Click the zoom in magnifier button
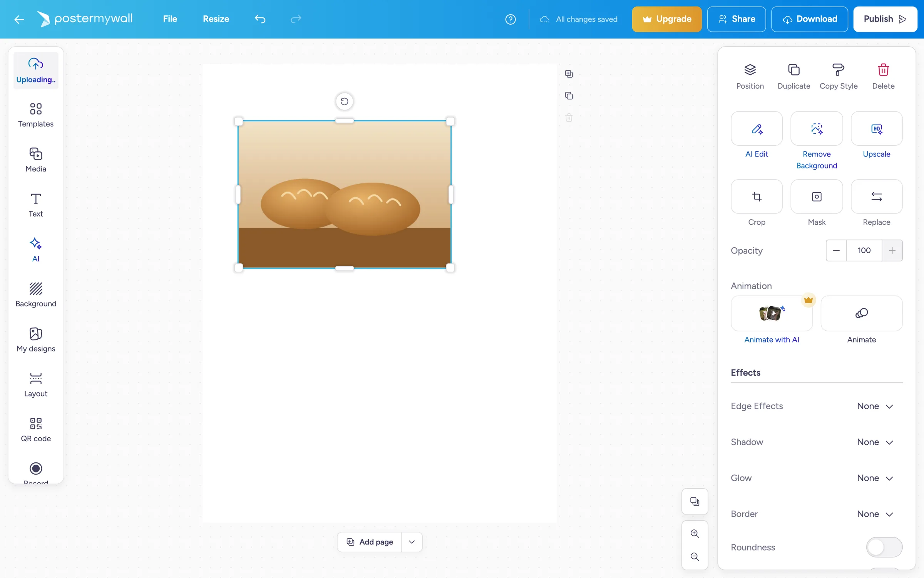Image resolution: width=924 pixels, height=578 pixels. tap(695, 534)
